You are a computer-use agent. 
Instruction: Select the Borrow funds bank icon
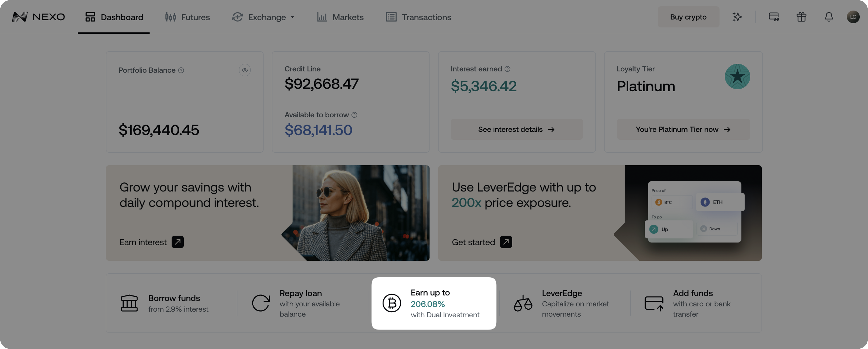[129, 303]
